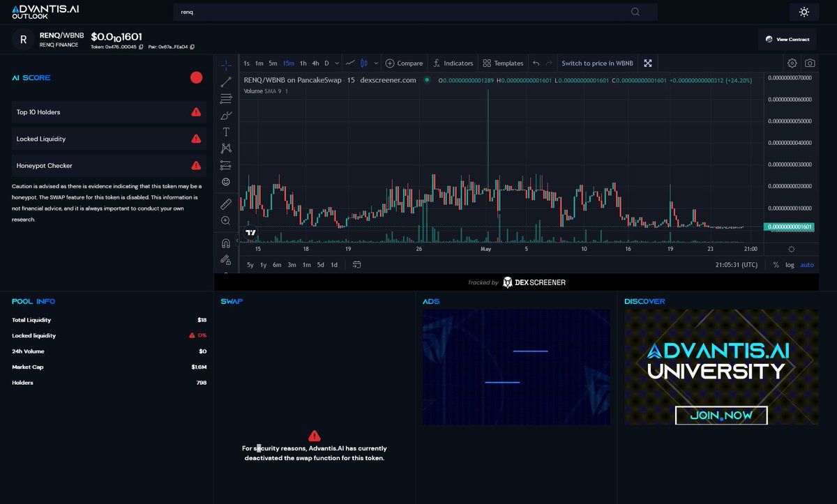Click the Compare button

click(404, 63)
